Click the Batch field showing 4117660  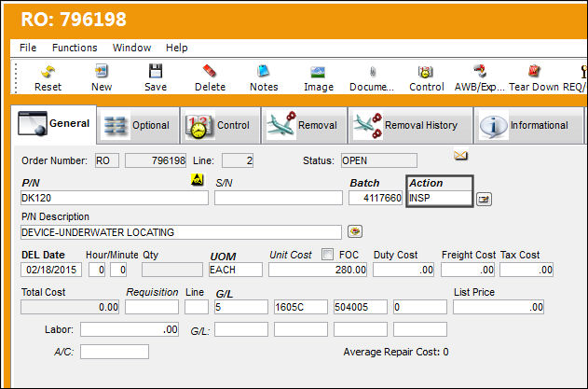tap(376, 198)
